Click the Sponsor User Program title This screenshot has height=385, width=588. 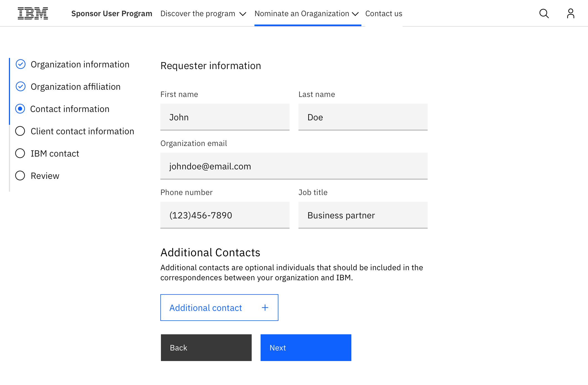[x=112, y=13]
